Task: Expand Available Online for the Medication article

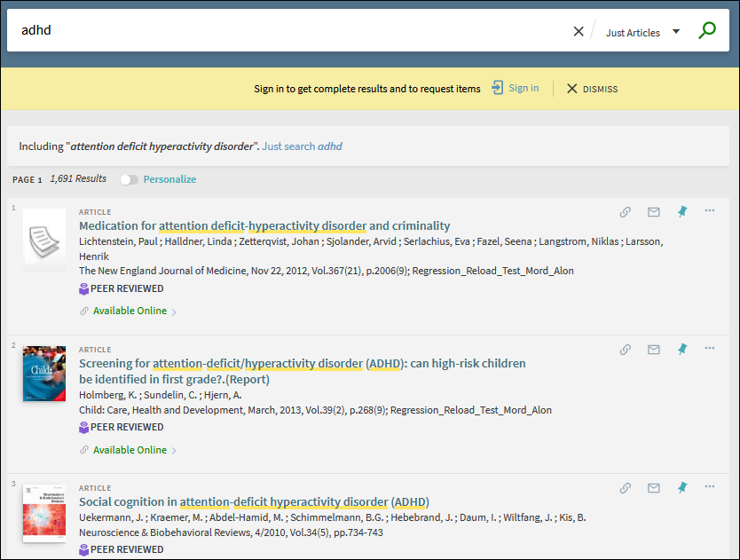Action: (x=130, y=312)
